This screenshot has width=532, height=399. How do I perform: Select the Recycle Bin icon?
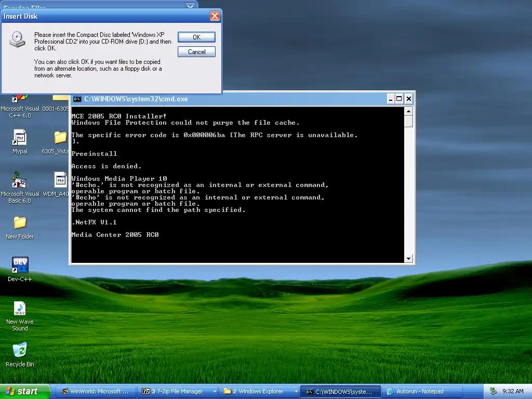point(20,355)
